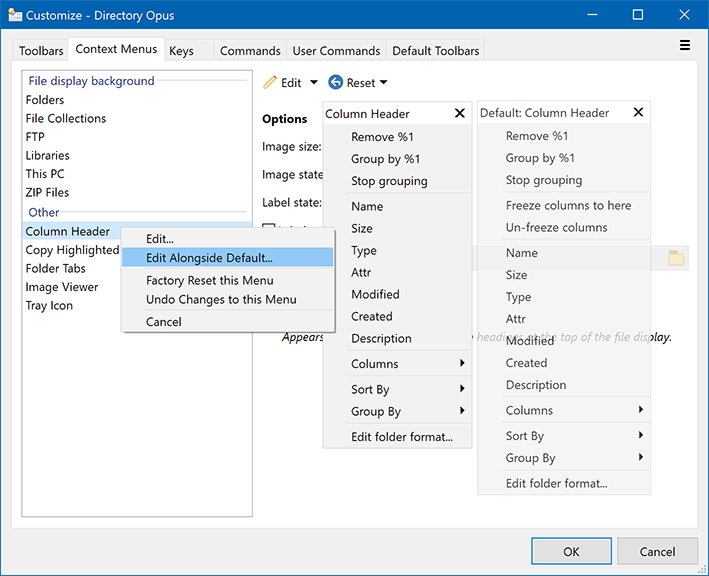Click Size in the Column Header menu
This screenshot has width=709, height=576.
[x=398, y=228]
